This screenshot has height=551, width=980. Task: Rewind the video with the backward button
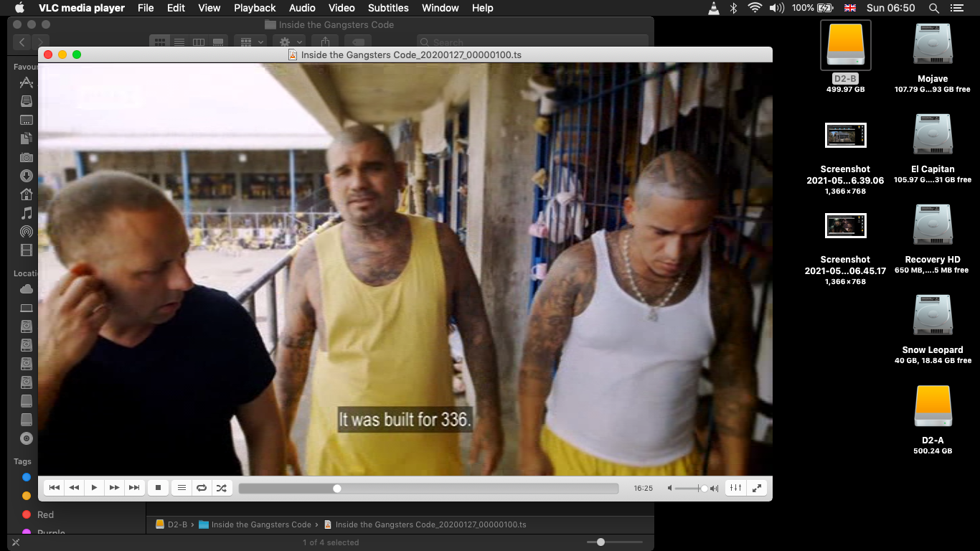point(74,488)
